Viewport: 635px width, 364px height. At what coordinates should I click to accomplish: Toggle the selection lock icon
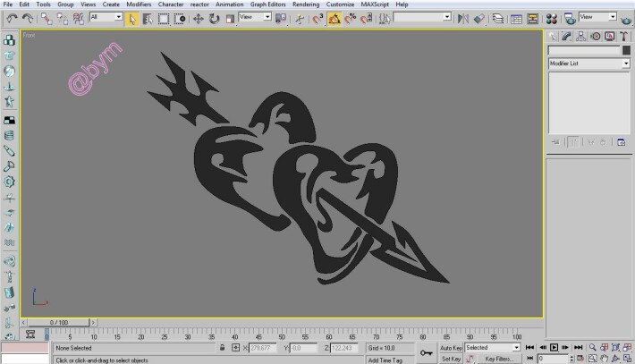[223, 348]
